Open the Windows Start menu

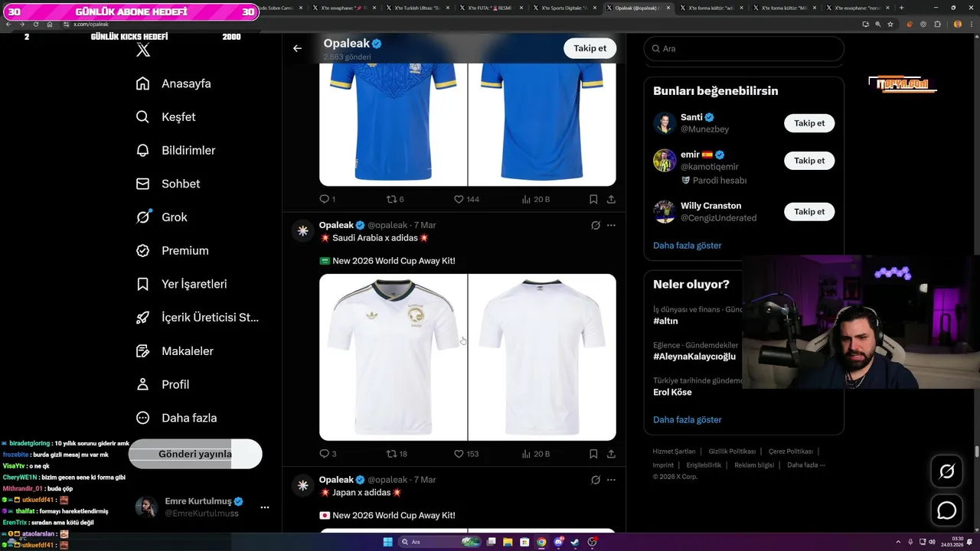(387, 542)
